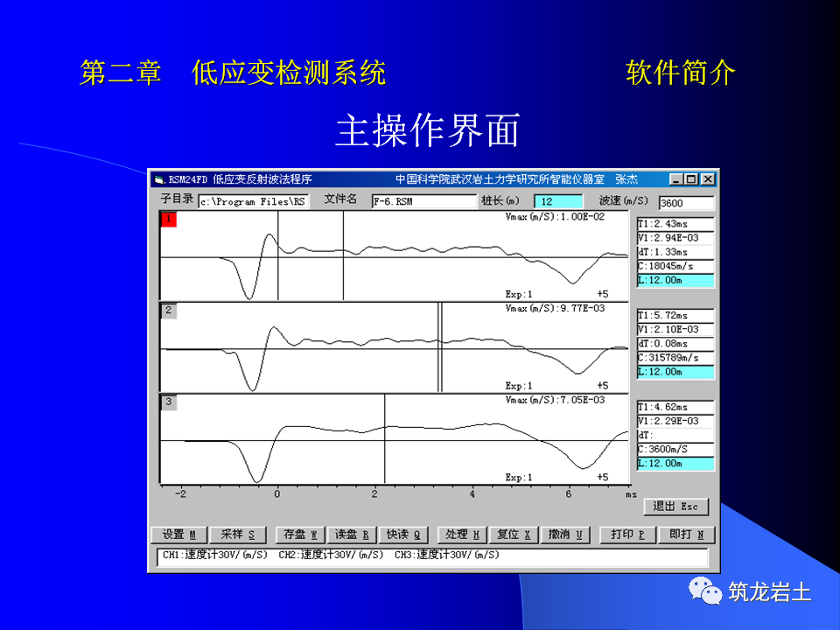
Task: Click the status bar CH3 速度计 text
Action: [x=447, y=555]
